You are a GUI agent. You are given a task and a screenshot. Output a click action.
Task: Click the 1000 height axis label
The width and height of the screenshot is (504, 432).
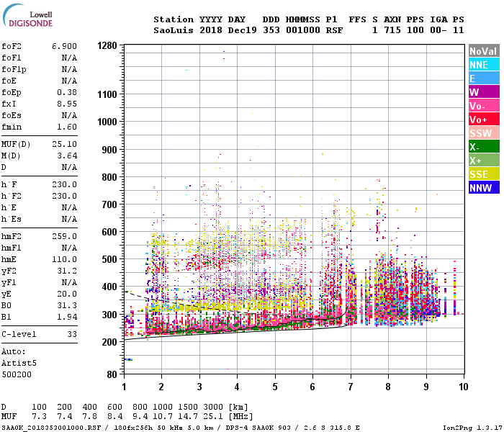(107, 122)
